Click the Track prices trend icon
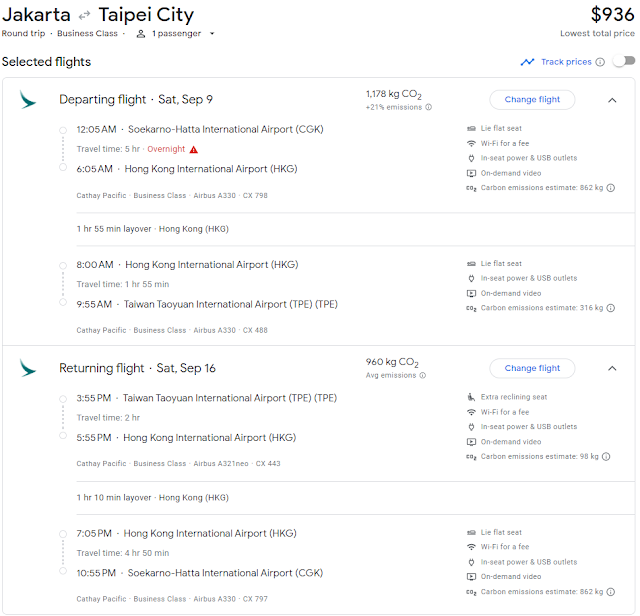The image size is (640, 616). [527, 62]
